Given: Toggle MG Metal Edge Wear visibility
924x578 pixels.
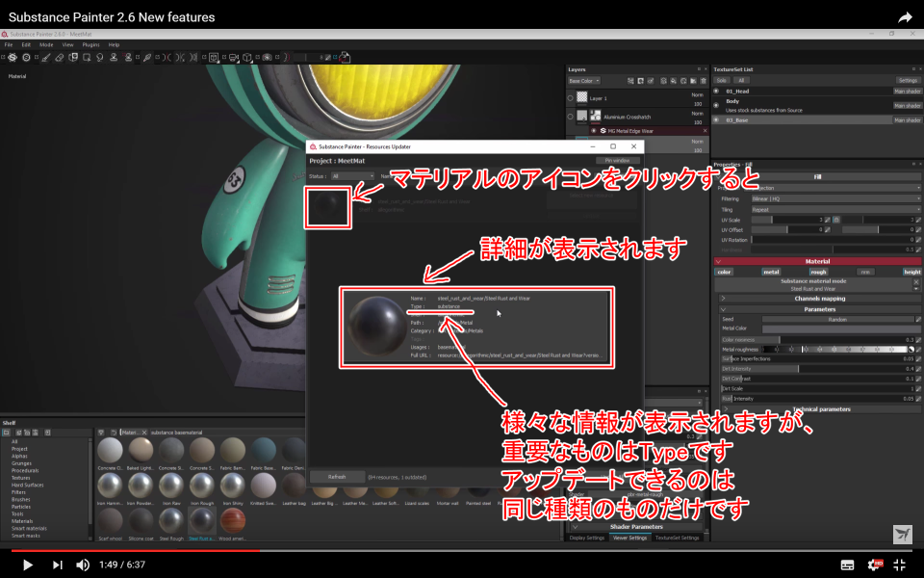Looking at the screenshot, I should pyautogui.click(x=594, y=131).
